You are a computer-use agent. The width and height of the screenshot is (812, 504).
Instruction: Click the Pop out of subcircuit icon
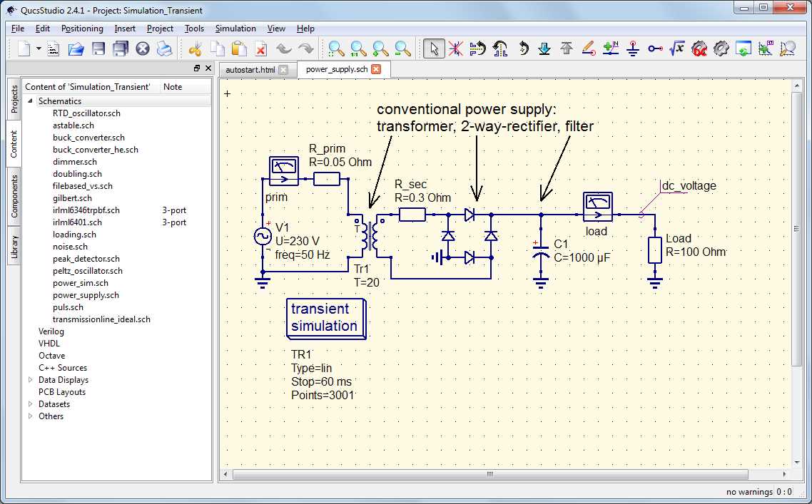point(567,49)
